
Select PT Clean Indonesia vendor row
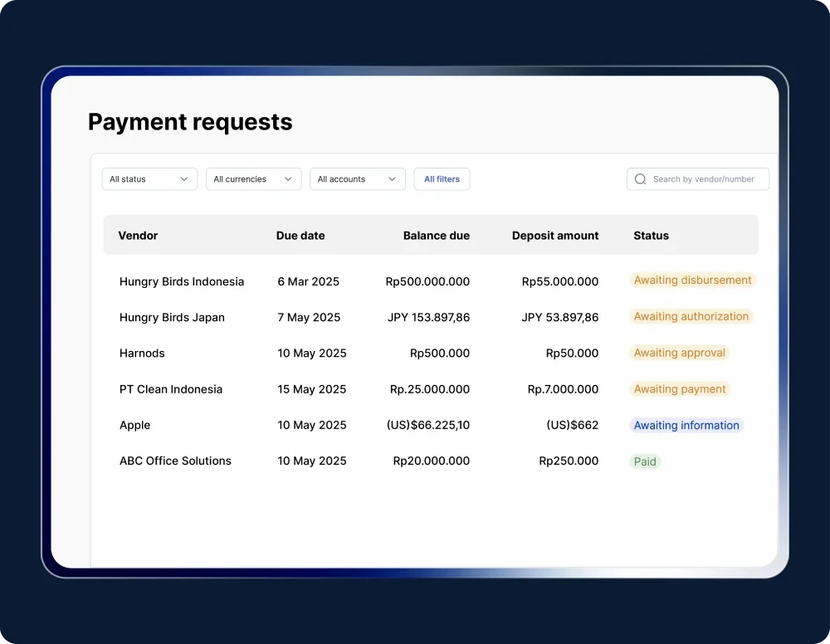[171, 389]
